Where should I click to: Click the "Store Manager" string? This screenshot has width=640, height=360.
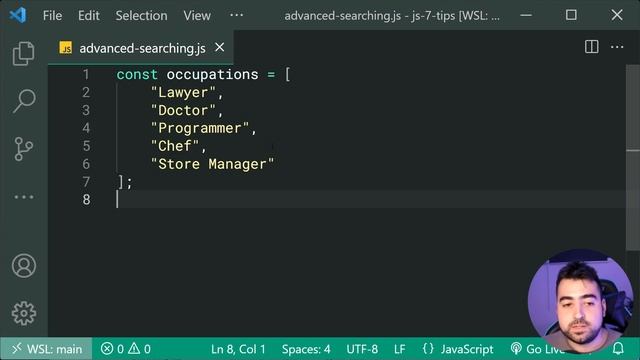click(x=212, y=164)
